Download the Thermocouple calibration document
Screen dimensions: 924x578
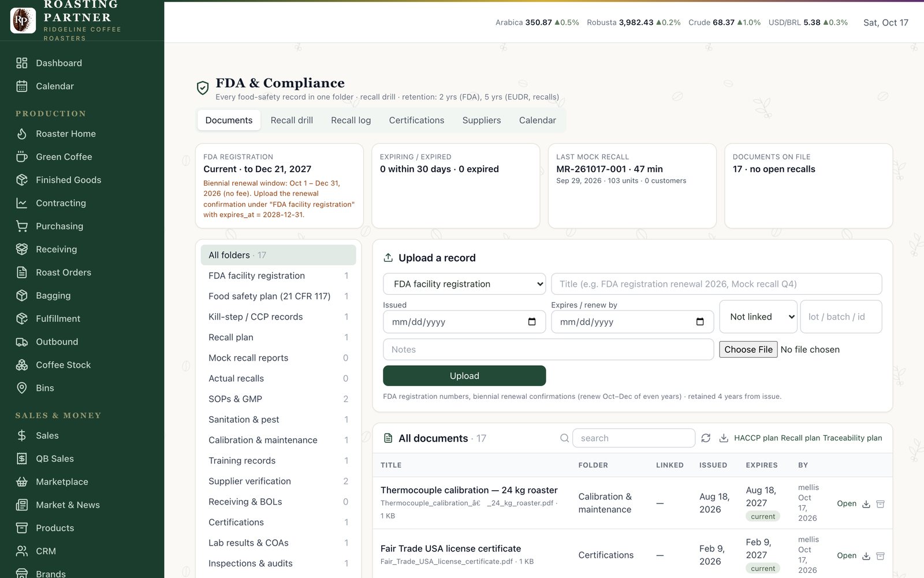click(866, 504)
